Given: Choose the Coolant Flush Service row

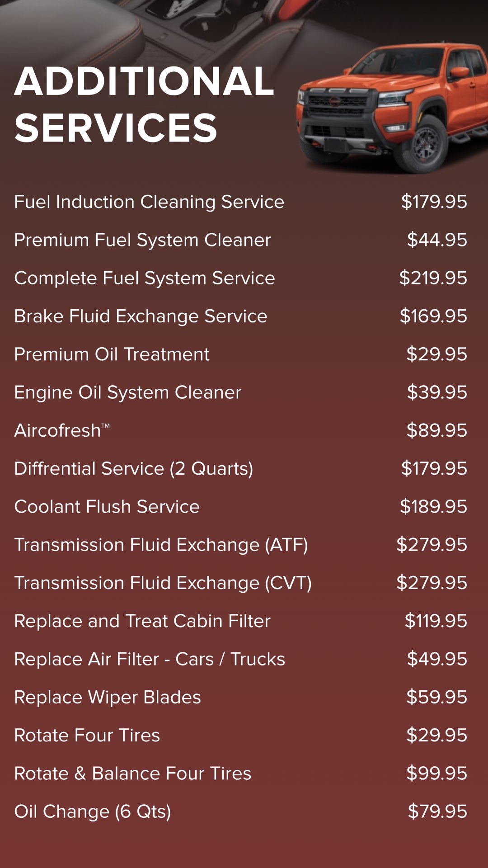Looking at the screenshot, I should coord(107,507).
